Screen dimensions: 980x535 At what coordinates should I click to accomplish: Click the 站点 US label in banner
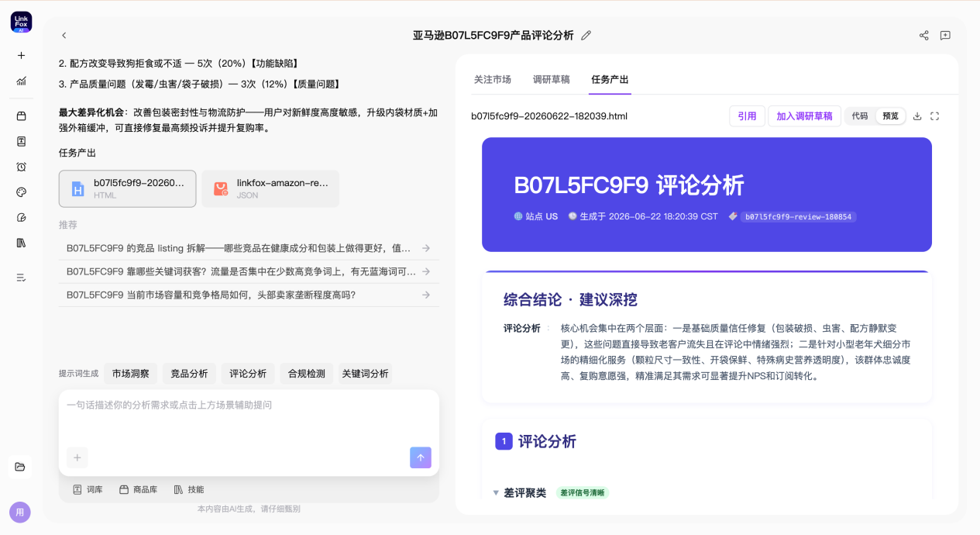536,216
